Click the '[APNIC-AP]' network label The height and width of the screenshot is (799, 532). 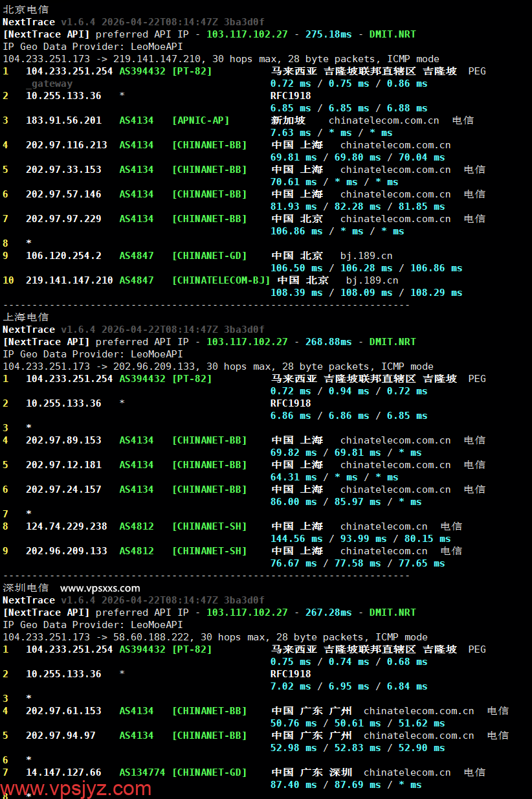coord(201,120)
